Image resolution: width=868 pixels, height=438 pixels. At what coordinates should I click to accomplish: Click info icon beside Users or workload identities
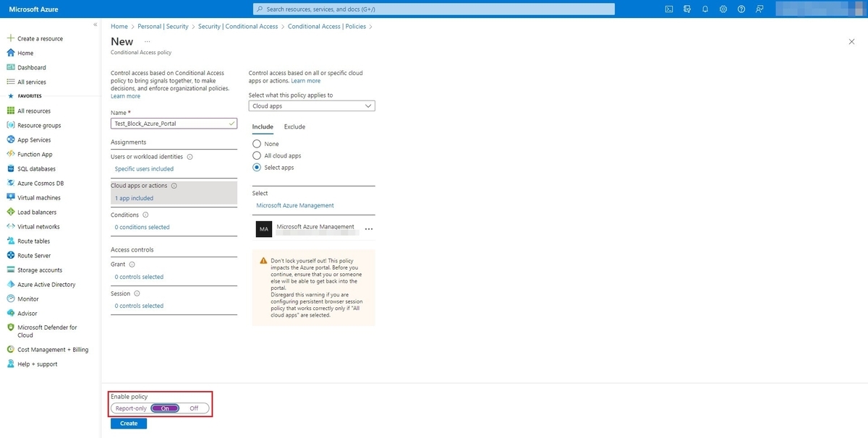190,156
